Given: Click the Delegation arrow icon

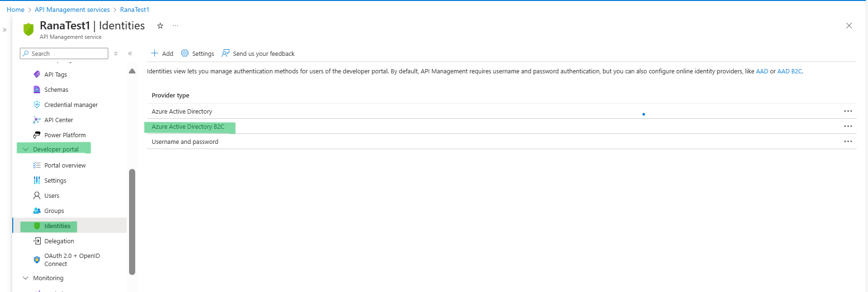Looking at the screenshot, I should [37, 241].
